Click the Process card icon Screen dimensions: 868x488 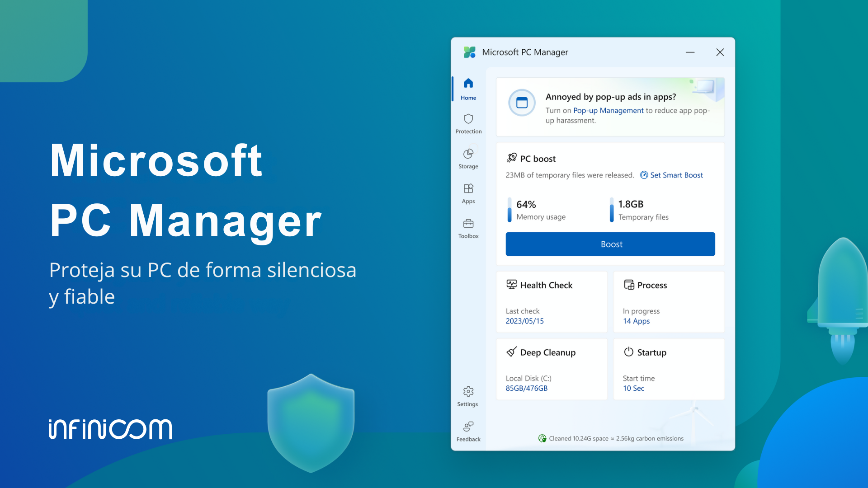[629, 285]
